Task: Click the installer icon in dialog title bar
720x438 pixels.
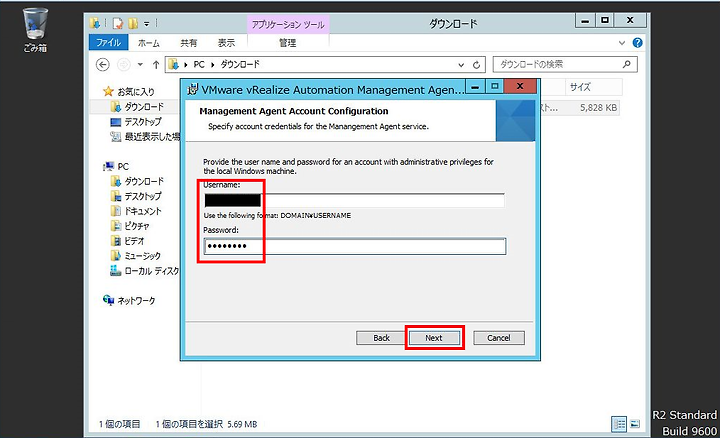Action: tap(193, 89)
